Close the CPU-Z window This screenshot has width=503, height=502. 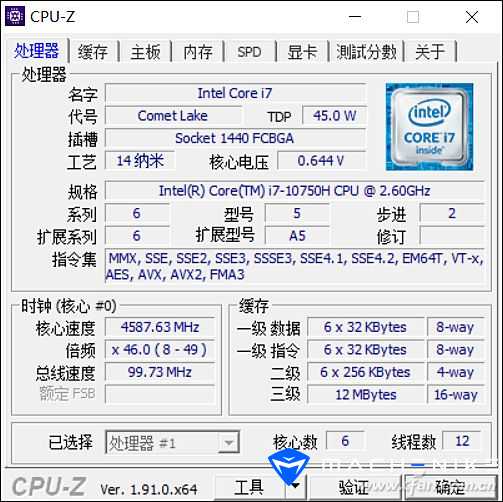472,17
